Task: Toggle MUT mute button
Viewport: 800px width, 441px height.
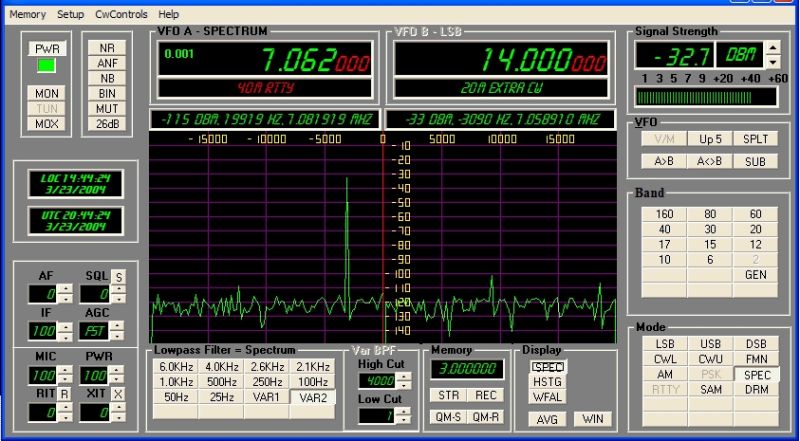Action: [107, 109]
